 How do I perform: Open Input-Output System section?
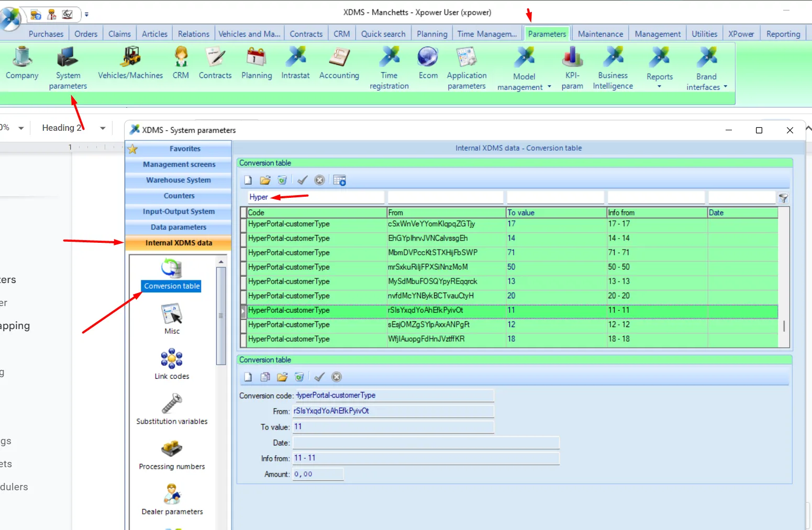click(178, 211)
